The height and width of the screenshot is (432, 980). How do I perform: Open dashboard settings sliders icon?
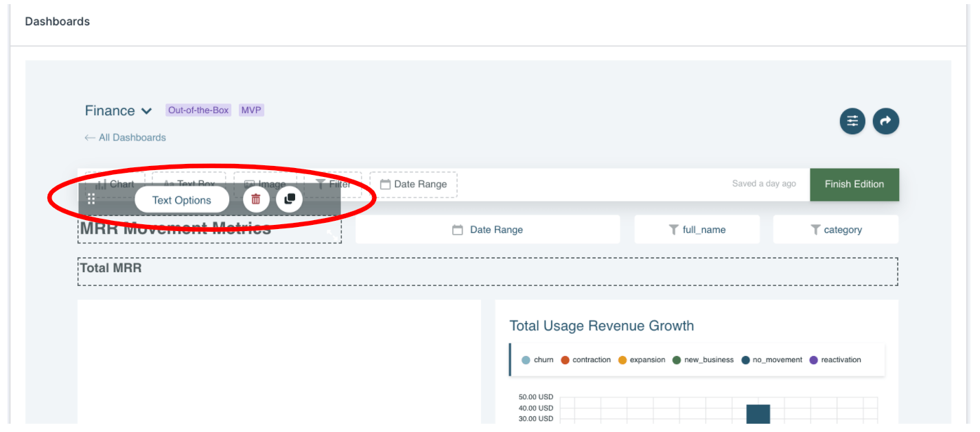[852, 121]
